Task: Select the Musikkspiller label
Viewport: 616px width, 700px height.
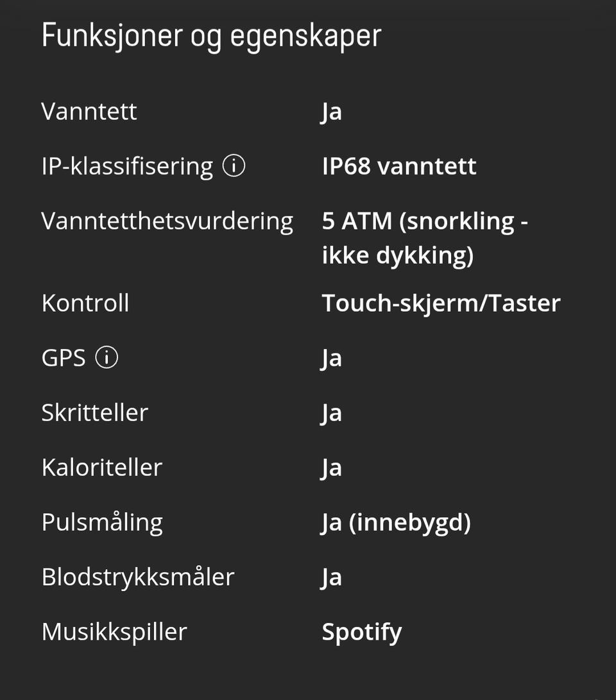Action: 114,632
